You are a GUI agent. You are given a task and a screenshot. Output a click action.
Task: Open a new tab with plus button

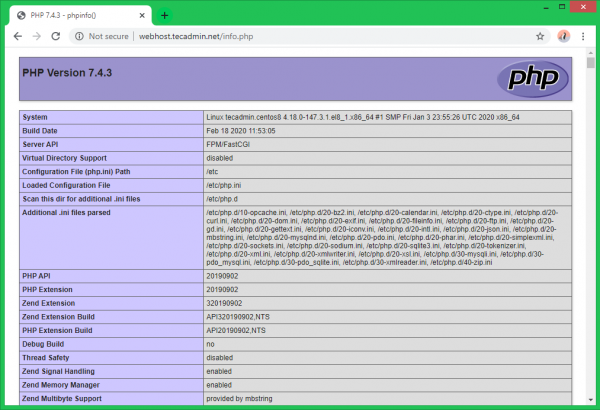click(x=165, y=15)
